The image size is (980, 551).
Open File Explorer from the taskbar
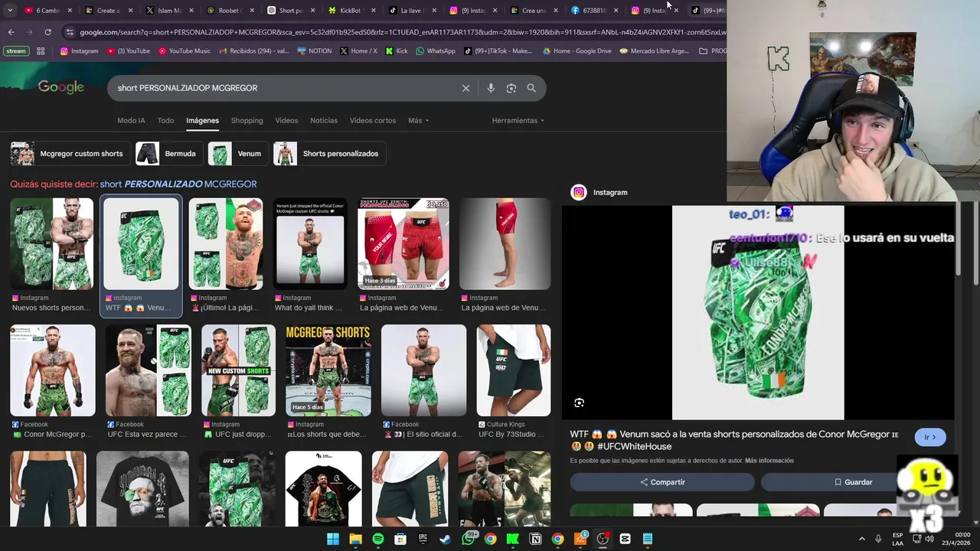click(x=355, y=539)
